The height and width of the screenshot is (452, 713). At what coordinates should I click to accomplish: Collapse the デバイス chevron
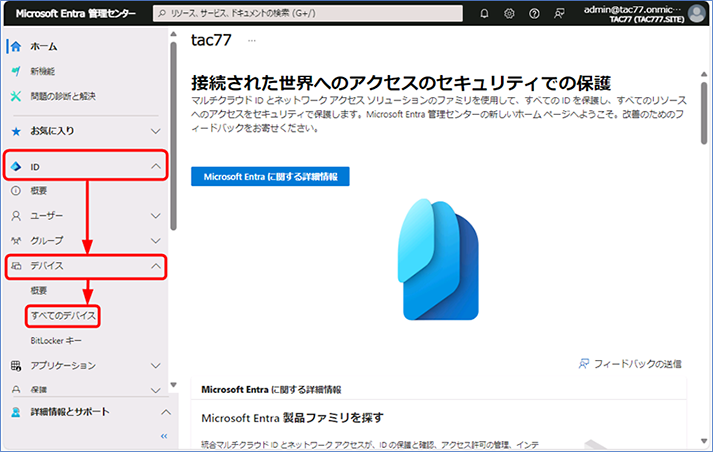tap(156, 266)
